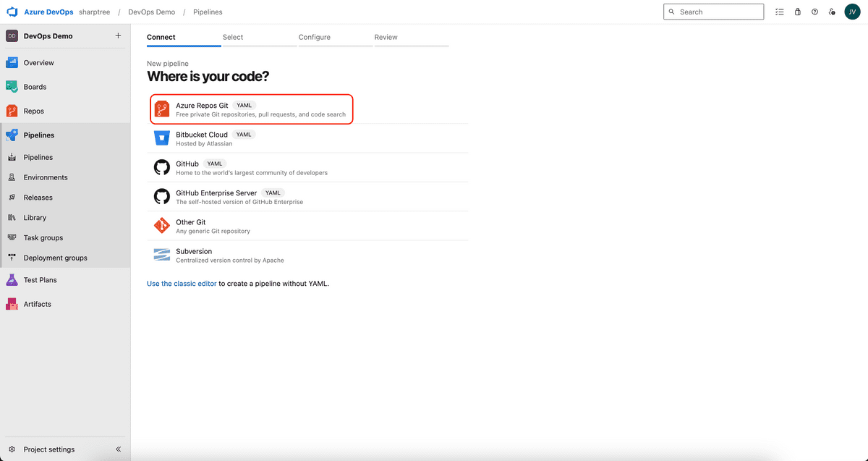Open Releases in the sidebar
Screen dimensions: 868x461
38,198
